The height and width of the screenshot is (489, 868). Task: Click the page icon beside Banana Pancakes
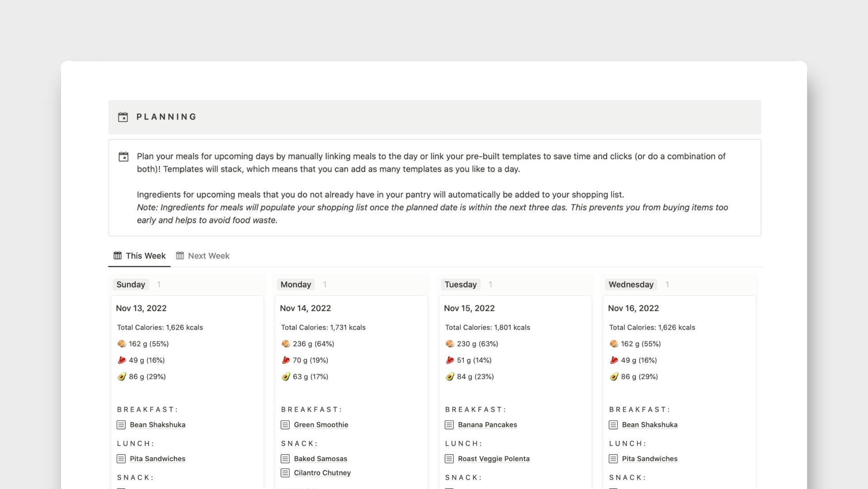pos(449,425)
